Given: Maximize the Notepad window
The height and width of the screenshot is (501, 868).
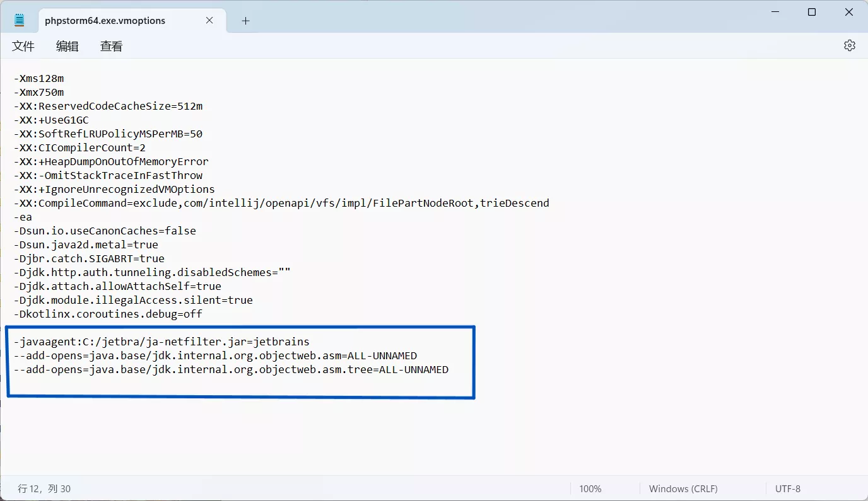Looking at the screenshot, I should click(x=812, y=12).
